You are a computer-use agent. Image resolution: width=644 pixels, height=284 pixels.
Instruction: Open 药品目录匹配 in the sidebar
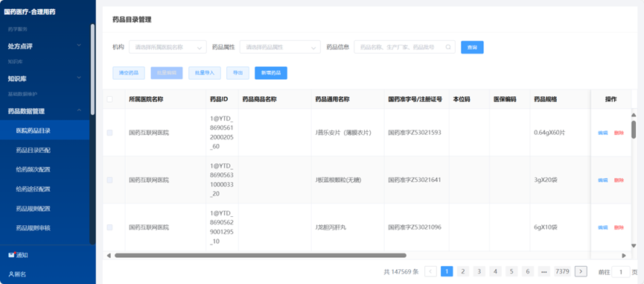(45, 150)
